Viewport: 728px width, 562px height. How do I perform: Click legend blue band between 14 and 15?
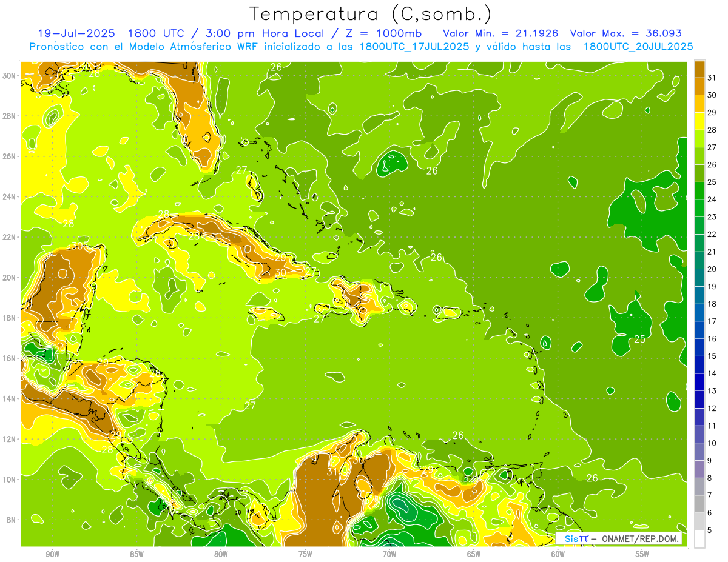tap(699, 365)
